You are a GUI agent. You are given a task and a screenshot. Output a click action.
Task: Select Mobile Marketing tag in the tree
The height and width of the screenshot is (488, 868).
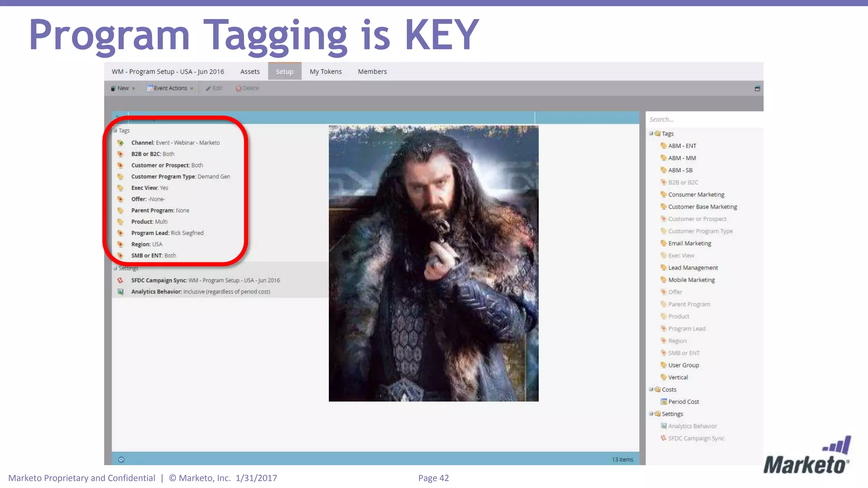tap(691, 280)
